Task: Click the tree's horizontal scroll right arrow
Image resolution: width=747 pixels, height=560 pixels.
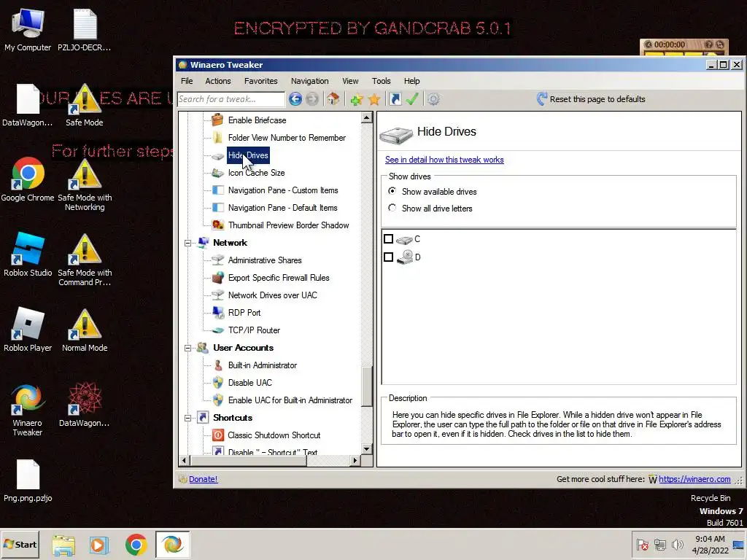Action: click(355, 460)
